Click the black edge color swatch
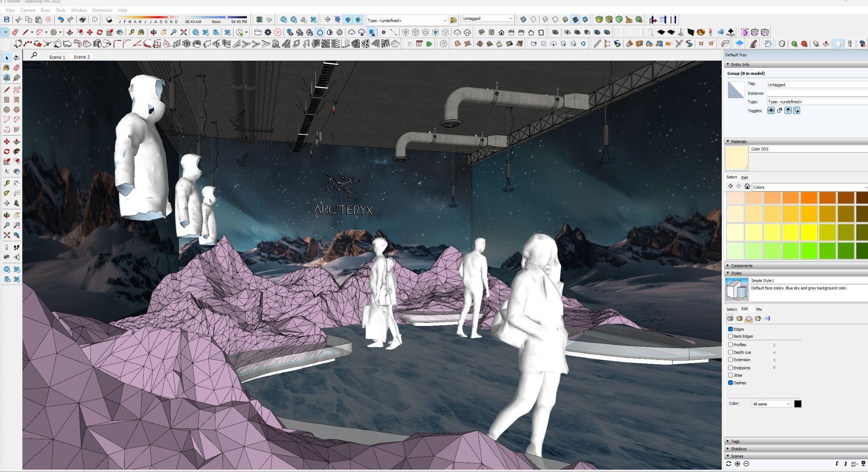Screen dimensions: 868x472 tap(798, 404)
